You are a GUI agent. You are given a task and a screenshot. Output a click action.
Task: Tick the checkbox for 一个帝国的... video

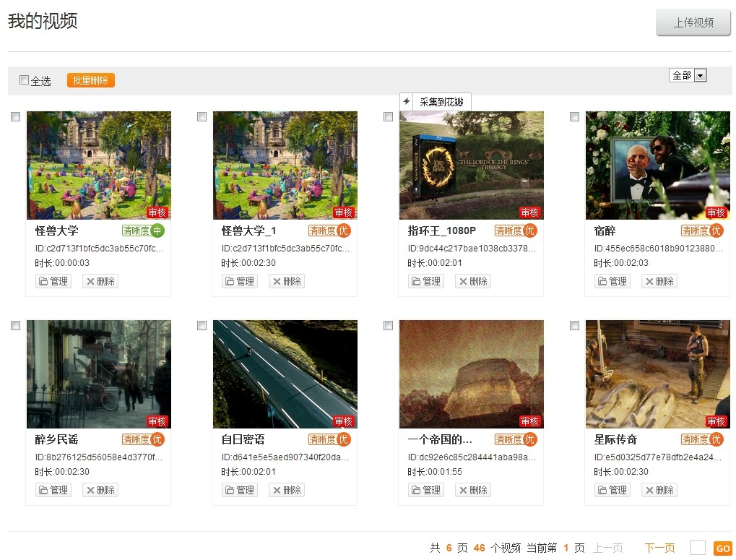[x=388, y=325]
